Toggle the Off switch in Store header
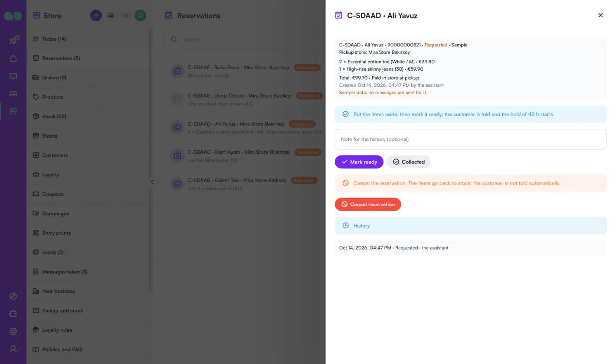 [x=125, y=15]
